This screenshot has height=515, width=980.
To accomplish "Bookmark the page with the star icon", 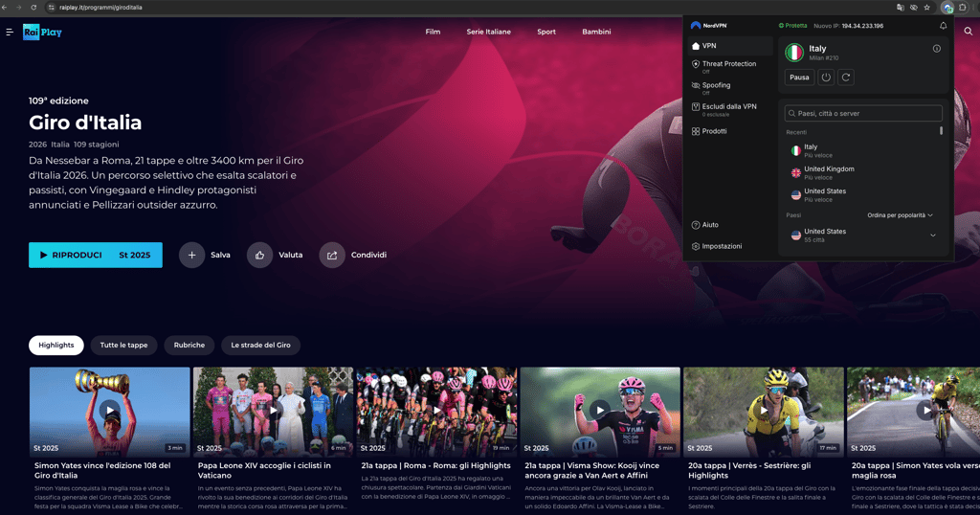I will pyautogui.click(x=926, y=8).
